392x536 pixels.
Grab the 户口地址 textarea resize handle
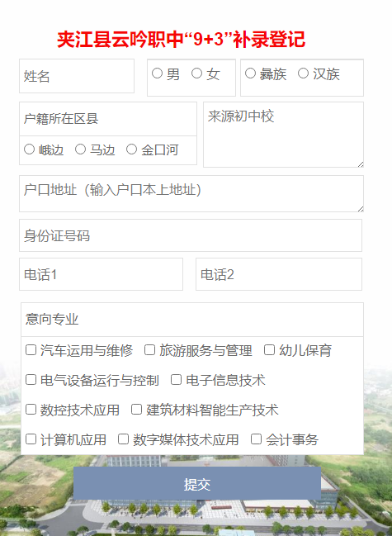(361, 208)
